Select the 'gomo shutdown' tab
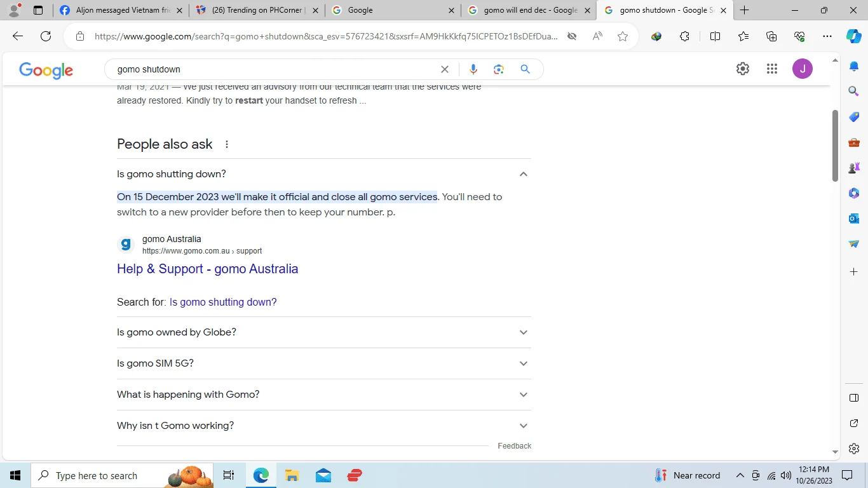The image size is (868, 488). 663,10
